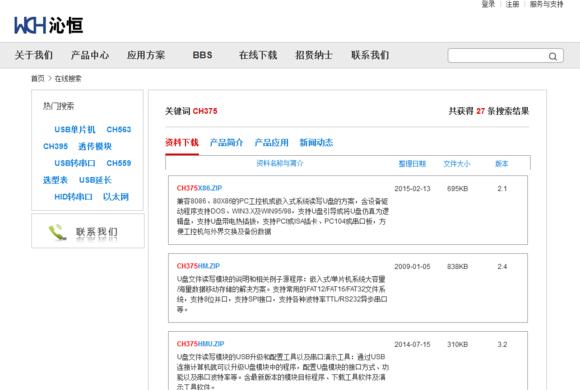This screenshot has width=580, height=390.
Task: Search hot keyword 以太网
Action: [x=116, y=197]
